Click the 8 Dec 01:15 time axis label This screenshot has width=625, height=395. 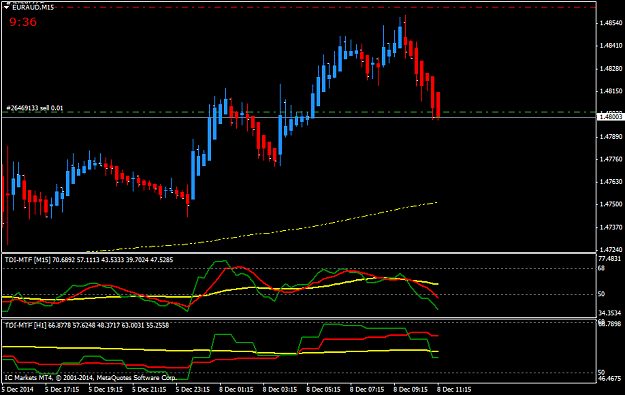click(236, 389)
